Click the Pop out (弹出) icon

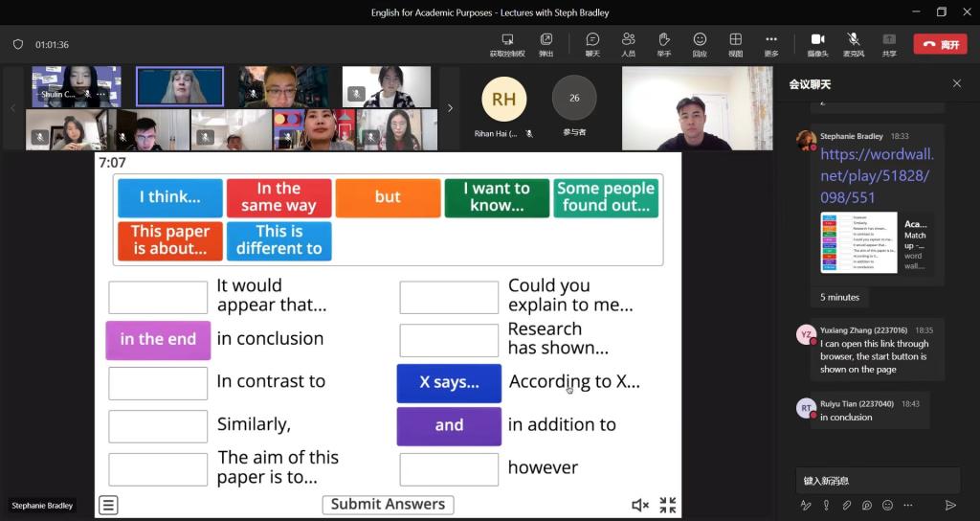[x=546, y=43]
